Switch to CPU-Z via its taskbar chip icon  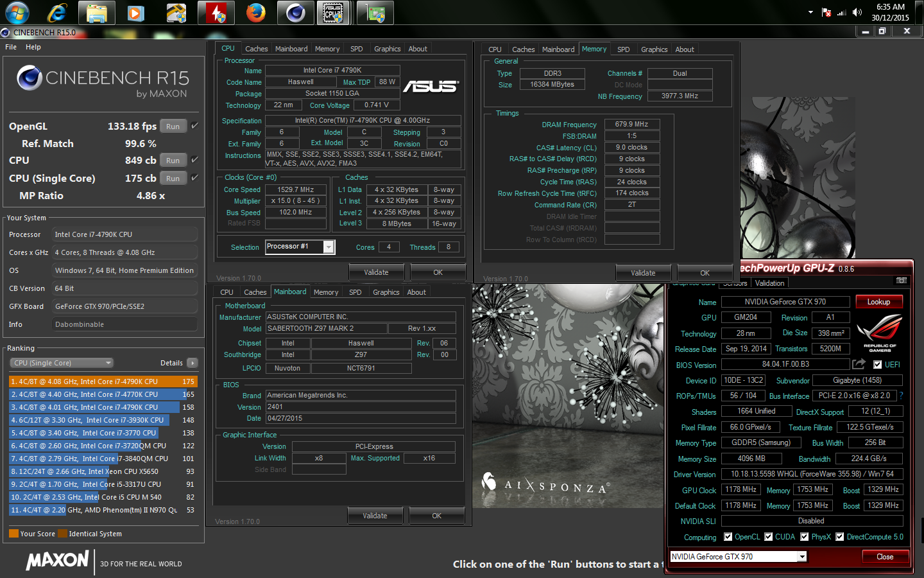click(x=333, y=12)
